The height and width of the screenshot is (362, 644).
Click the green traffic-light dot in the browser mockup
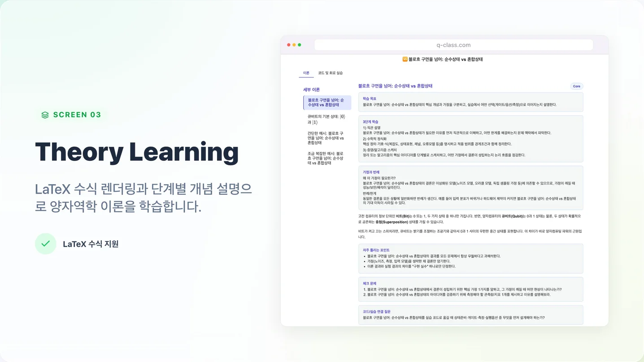coord(299,45)
